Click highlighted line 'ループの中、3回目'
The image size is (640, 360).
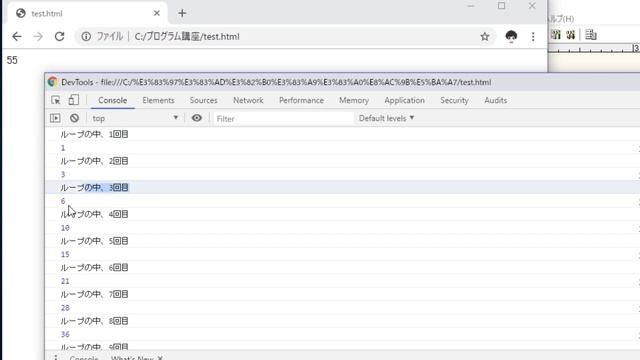pyautogui.click(x=94, y=188)
